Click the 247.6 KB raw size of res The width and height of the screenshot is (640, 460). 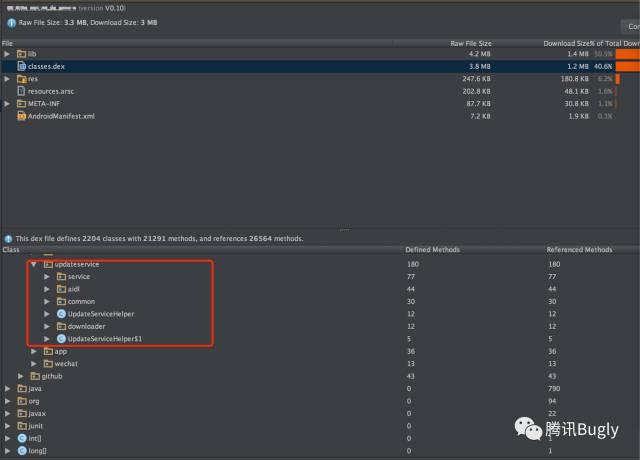tap(476, 79)
